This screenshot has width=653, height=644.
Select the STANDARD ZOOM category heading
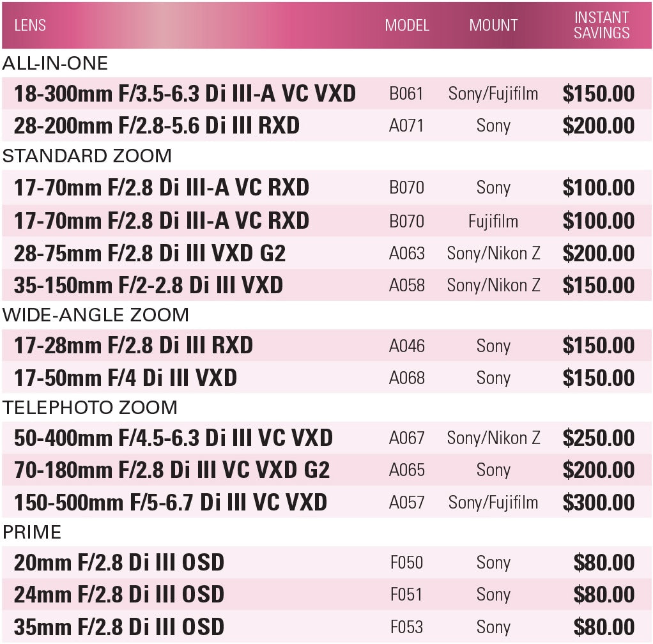[88, 156]
